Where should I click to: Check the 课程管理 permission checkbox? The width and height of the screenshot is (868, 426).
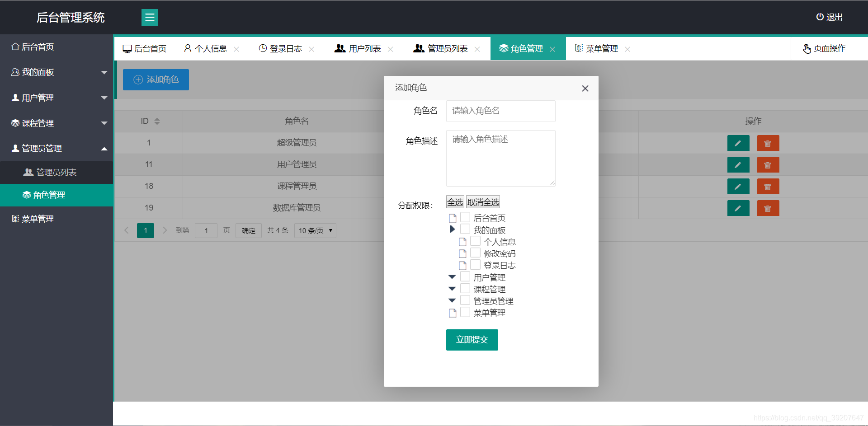pos(465,288)
